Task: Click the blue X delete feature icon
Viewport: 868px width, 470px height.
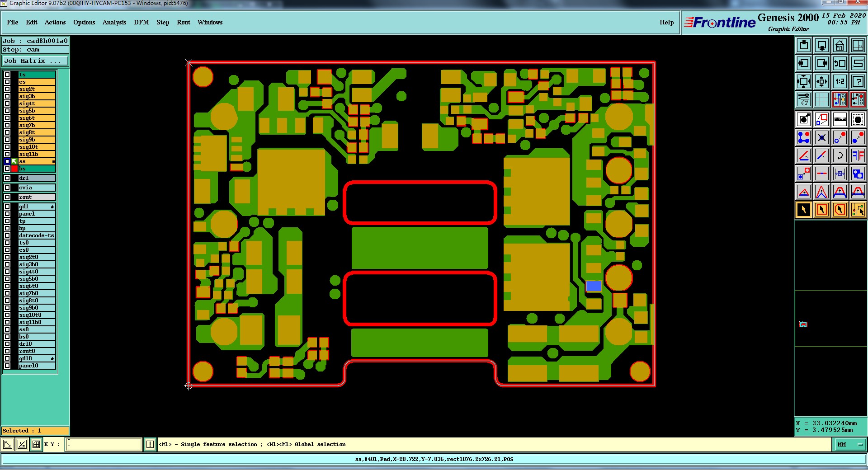Action: (822, 137)
